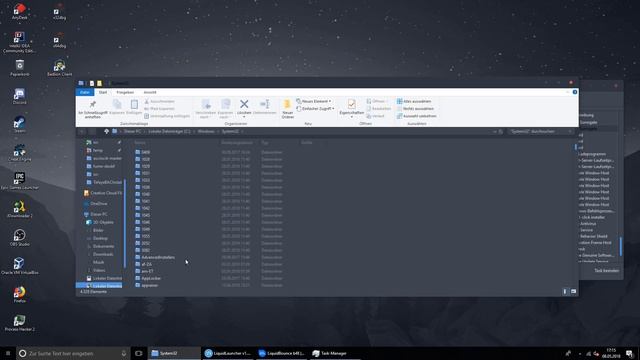Select the 0409 folder
Screen dimensions: 640x360
point(143,152)
